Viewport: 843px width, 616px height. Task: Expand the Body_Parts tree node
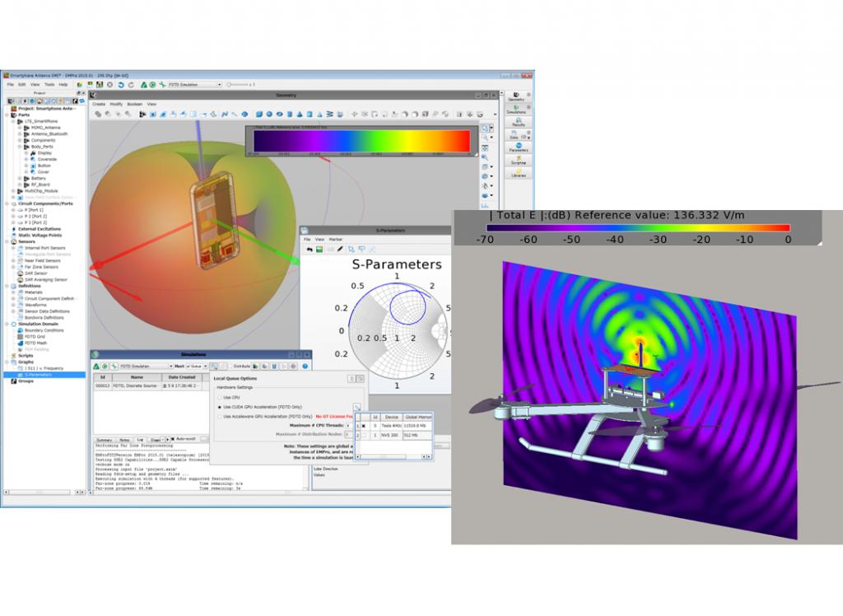click(20, 147)
